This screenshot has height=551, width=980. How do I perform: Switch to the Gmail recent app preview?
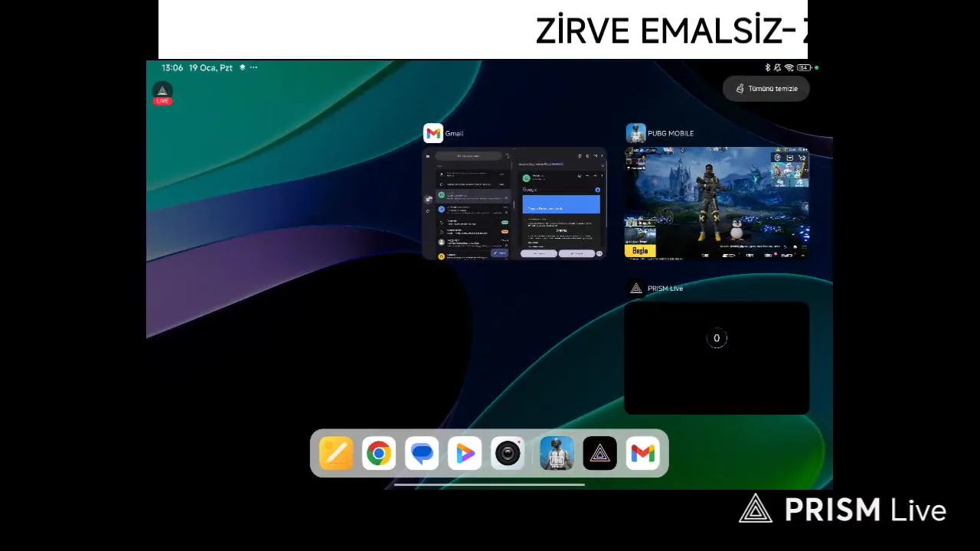click(x=514, y=204)
